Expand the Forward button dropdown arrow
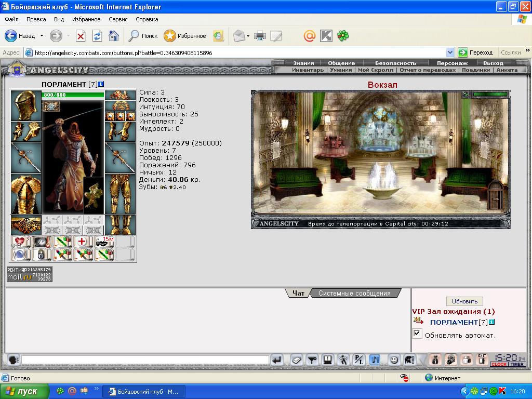 click(68, 36)
